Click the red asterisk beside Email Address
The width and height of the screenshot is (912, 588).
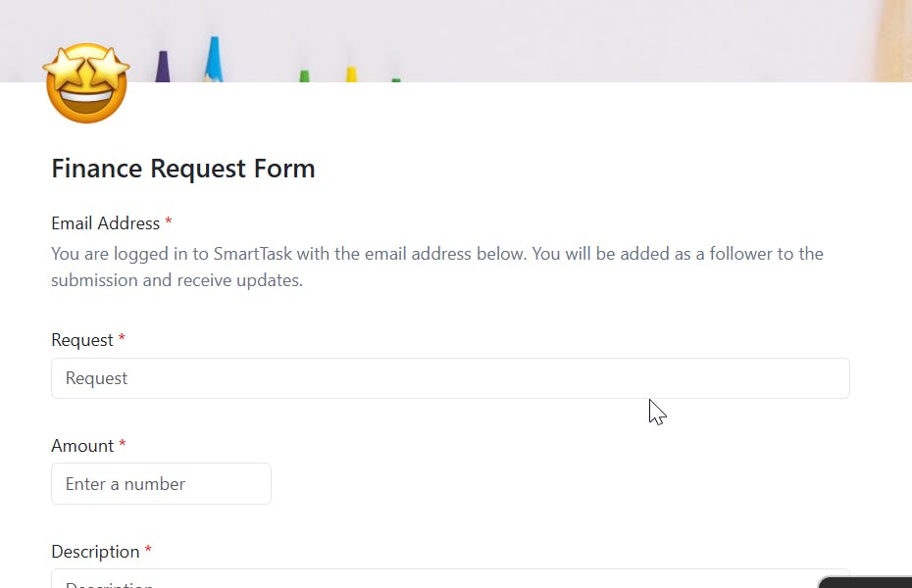pos(169,223)
